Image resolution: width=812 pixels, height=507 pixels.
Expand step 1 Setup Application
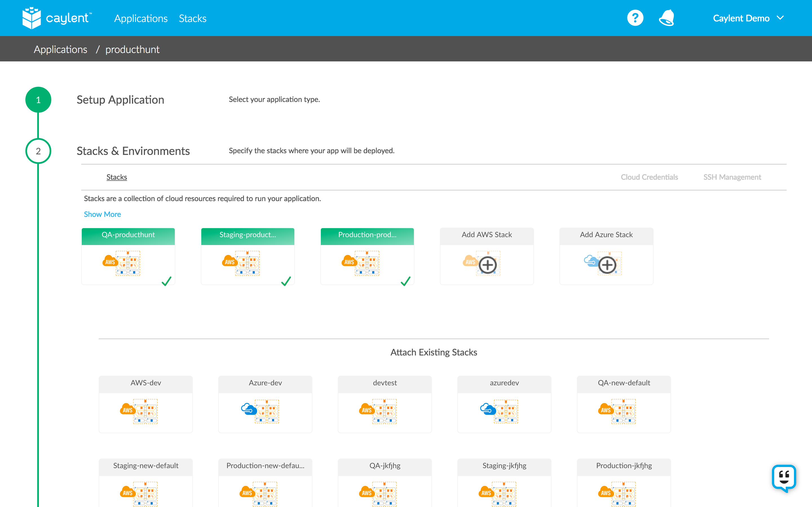click(120, 100)
